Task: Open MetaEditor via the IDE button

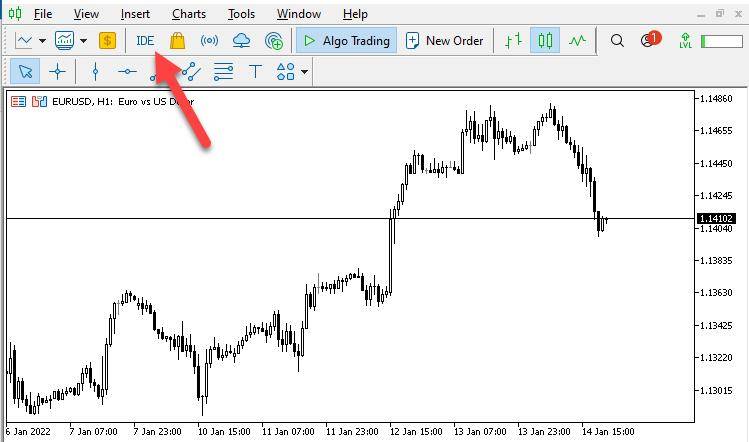Action: pos(145,41)
